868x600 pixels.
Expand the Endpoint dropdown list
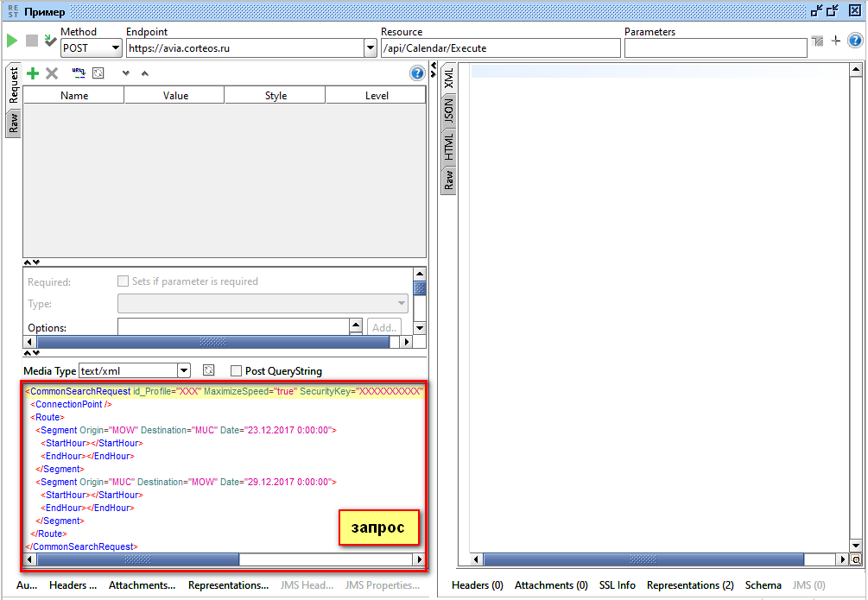coord(371,48)
